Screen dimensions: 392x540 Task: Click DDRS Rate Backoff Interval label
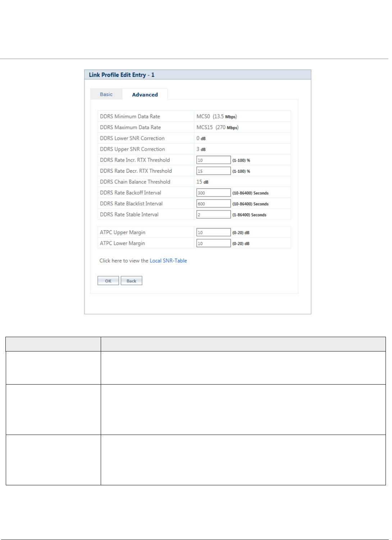tap(131, 193)
